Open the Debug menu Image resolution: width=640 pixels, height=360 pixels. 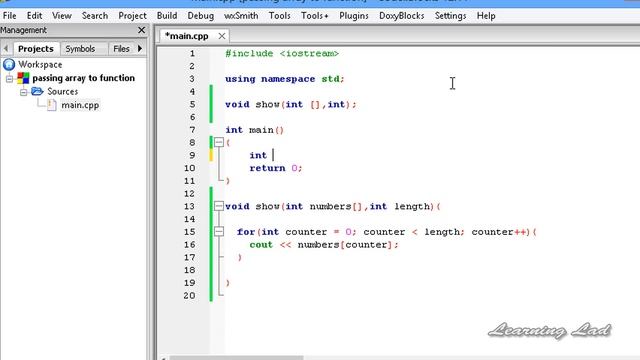(x=200, y=16)
